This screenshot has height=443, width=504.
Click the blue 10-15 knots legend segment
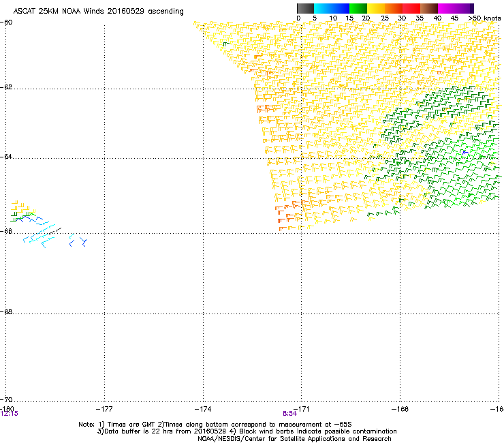click(x=341, y=8)
